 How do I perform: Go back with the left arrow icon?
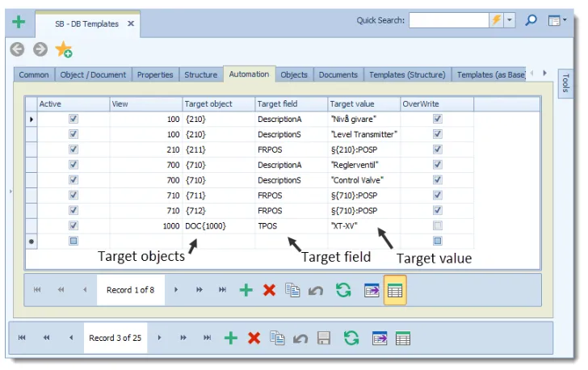coord(17,49)
